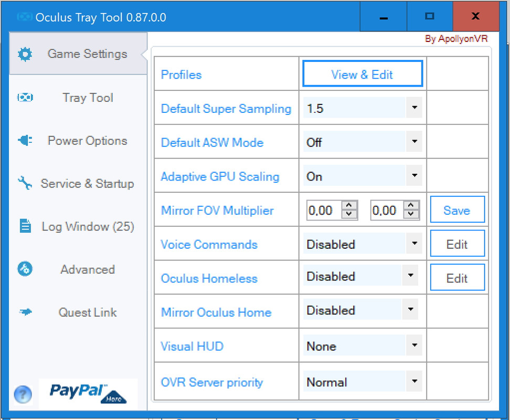Click the second Mirror FOV input field
510x420 pixels.
(x=387, y=210)
